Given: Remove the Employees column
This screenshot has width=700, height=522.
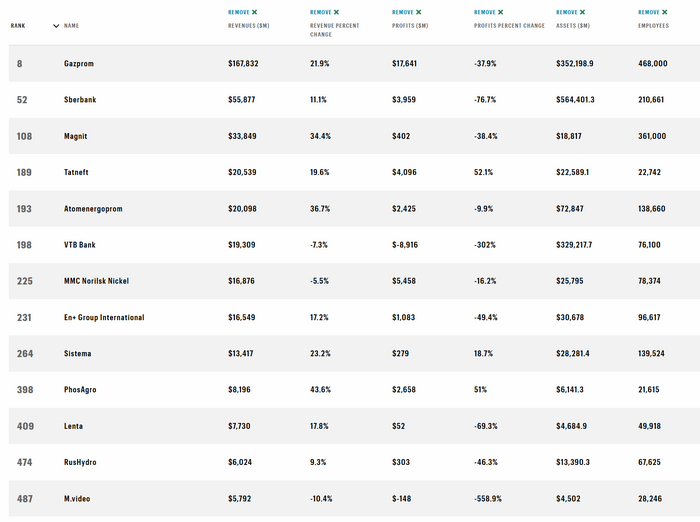Looking at the screenshot, I should 653,12.
